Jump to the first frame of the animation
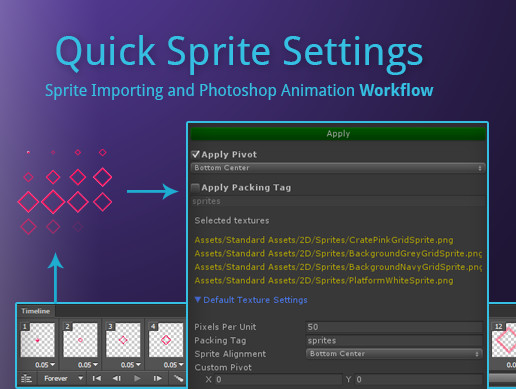 97,378
